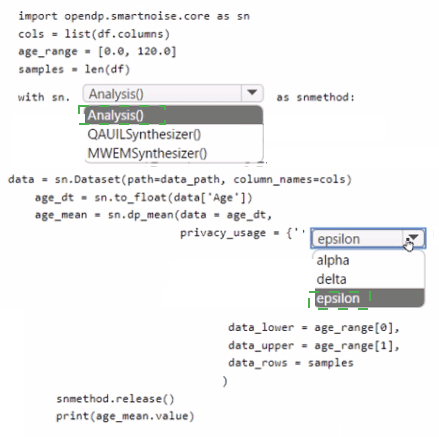Click the cols = list(df.columns) line
This screenshot has width=439, height=437.
[x=94, y=34]
